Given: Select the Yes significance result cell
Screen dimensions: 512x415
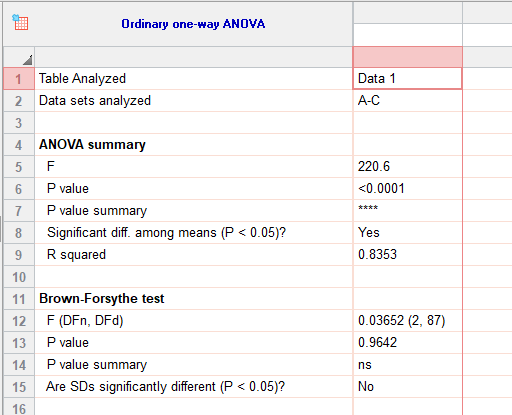Looking at the screenshot, I should pyautogui.click(x=407, y=233).
